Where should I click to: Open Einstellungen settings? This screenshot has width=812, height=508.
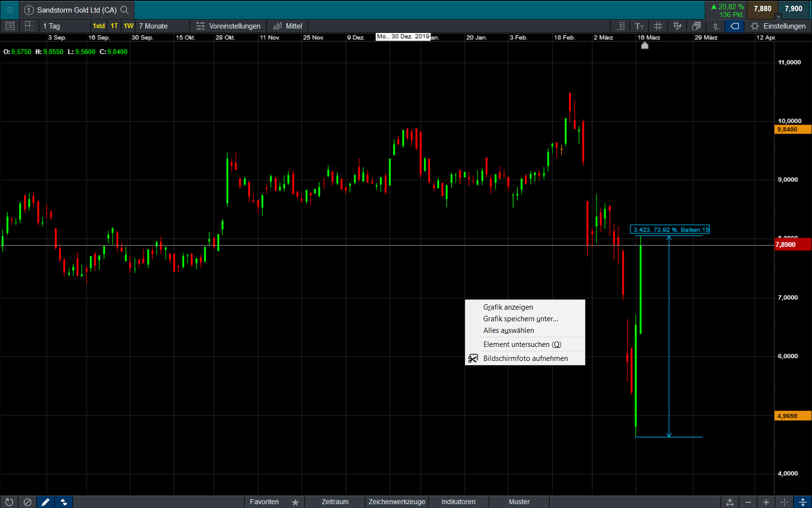[778, 26]
